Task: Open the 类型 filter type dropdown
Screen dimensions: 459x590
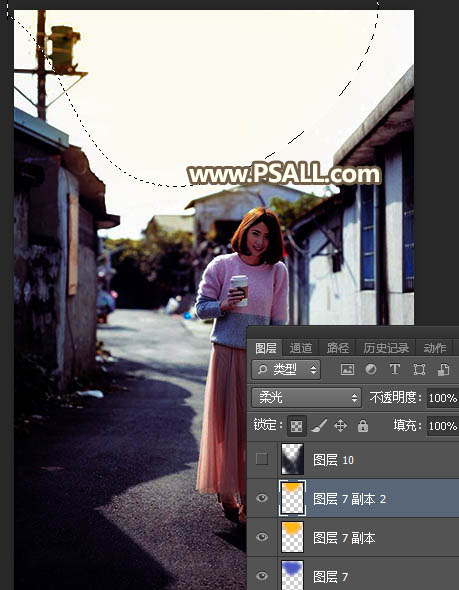Action: point(286,370)
